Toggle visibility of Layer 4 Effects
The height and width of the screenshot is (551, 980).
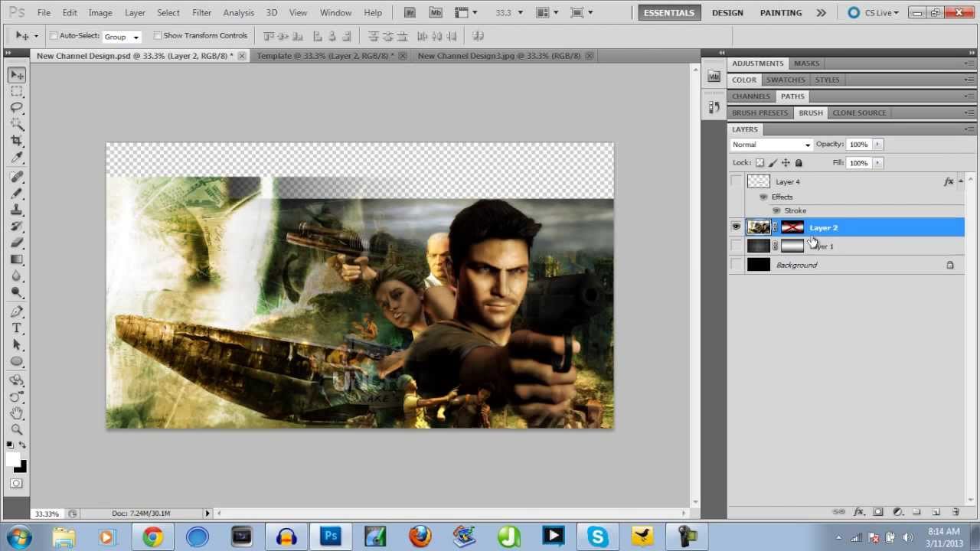tap(763, 197)
